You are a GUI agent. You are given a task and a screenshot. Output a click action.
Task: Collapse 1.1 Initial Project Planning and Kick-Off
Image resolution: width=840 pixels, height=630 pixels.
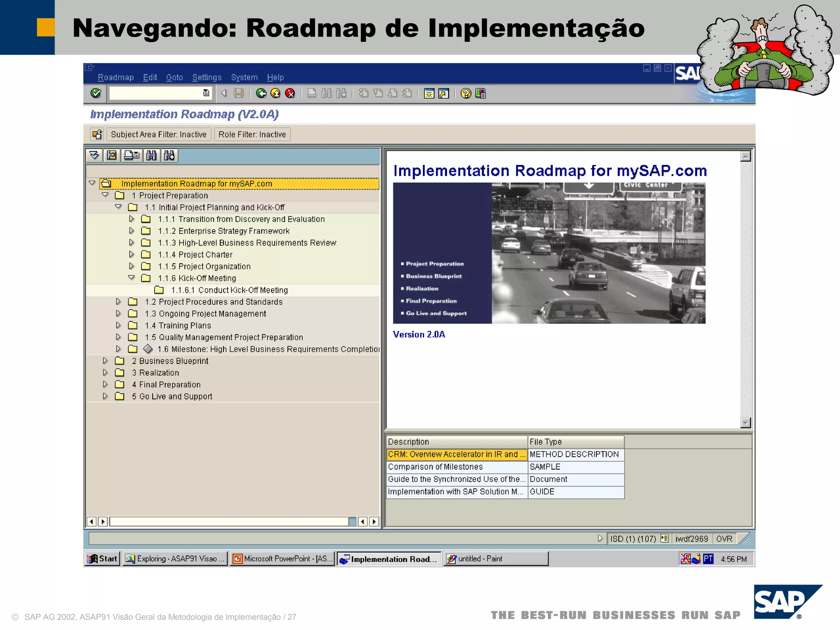[119, 207]
